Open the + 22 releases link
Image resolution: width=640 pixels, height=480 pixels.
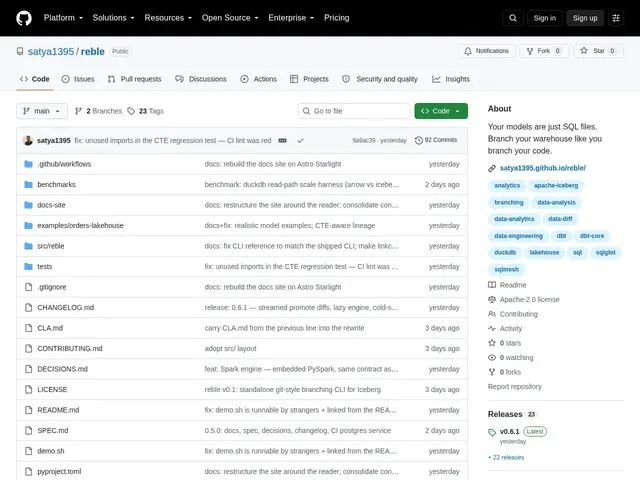pos(506,458)
